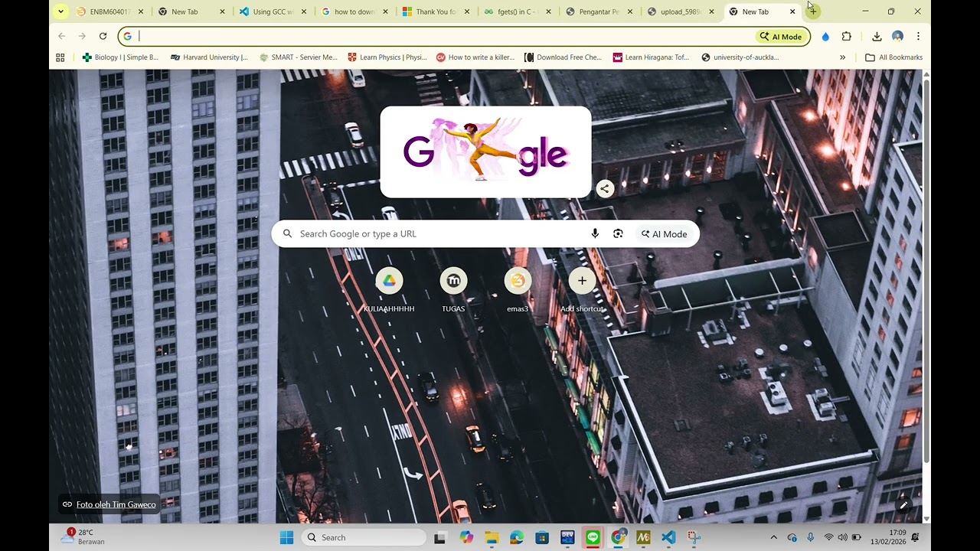Screen dimensions: 980x551
Task: Open the 'Biology I | Simple B...' bookmark
Action: 120,57
